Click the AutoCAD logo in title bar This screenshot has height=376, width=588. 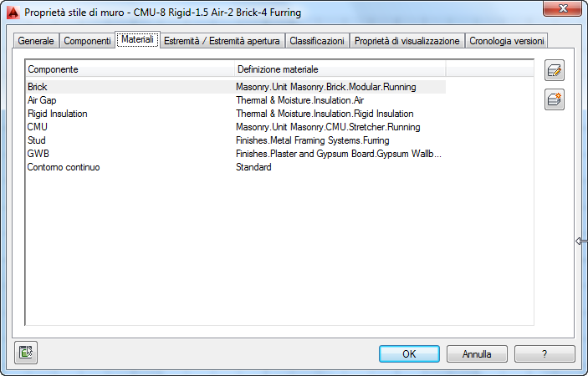pos(13,13)
